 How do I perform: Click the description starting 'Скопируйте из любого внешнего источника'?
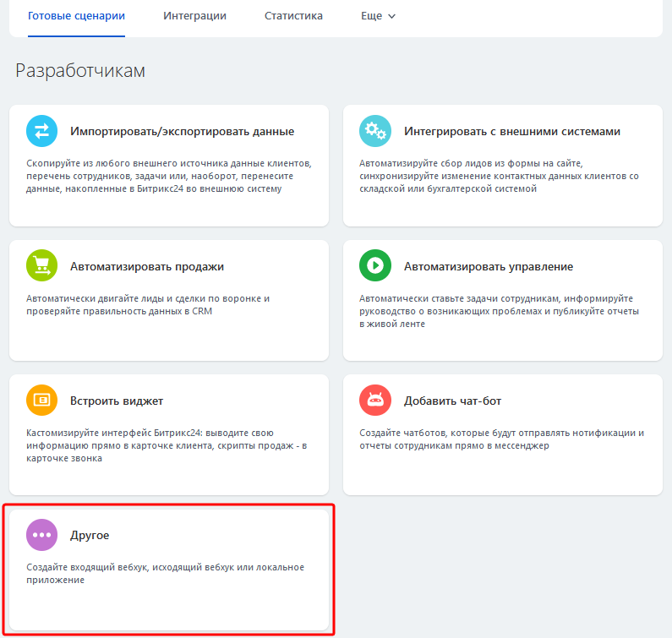click(169, 176)
